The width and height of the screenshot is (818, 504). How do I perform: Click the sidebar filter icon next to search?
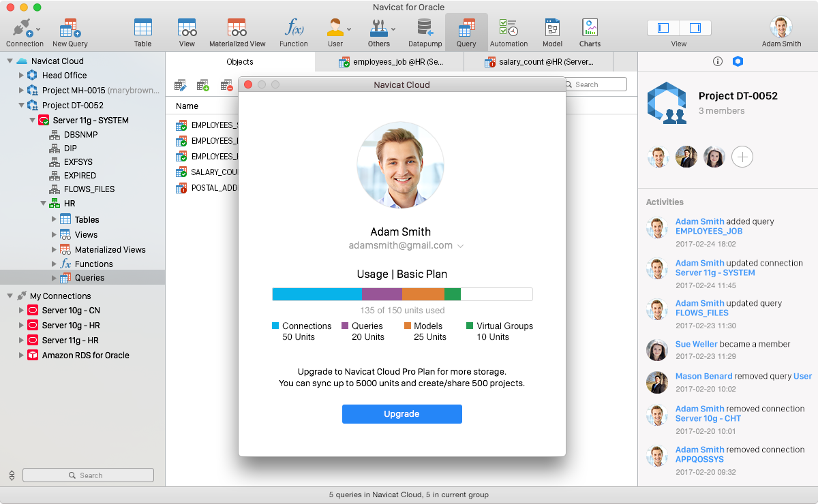(x=12, y=475)
